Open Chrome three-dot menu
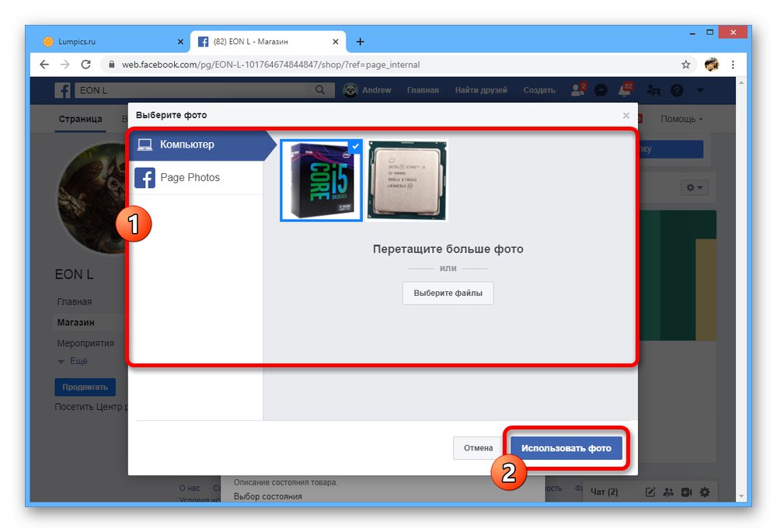Image resolution: width=777 pixels, height=532 pixels. click(x=733, y=64)
